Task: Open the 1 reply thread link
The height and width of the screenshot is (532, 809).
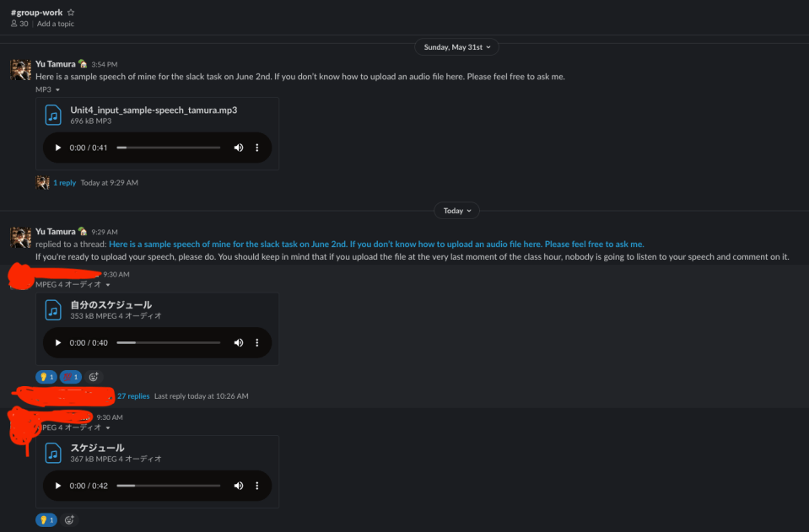Action: coord(64,182)
